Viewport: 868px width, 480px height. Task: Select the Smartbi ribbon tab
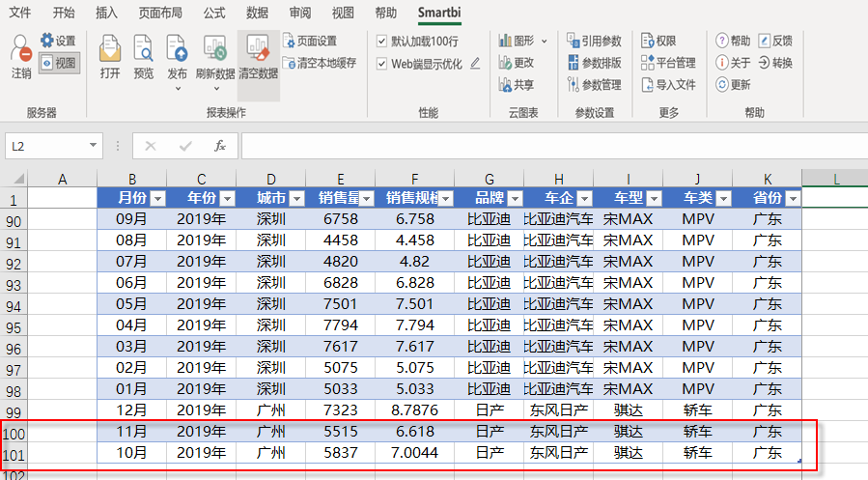pyautogui.click(x=439, y=13)
